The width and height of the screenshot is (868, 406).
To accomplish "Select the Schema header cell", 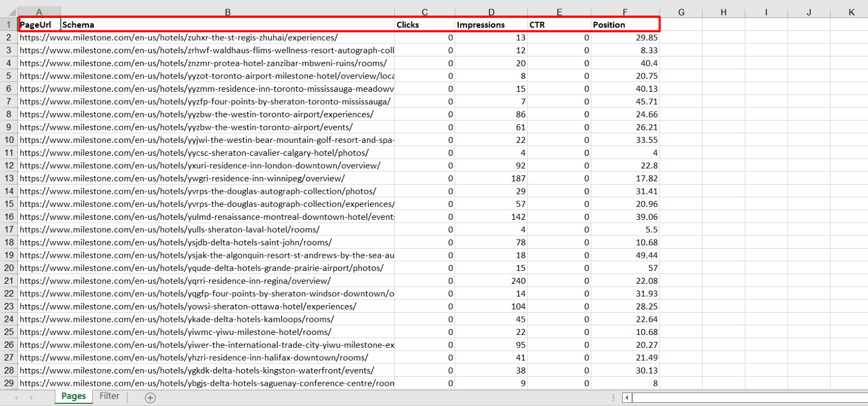I will (228, 24).
